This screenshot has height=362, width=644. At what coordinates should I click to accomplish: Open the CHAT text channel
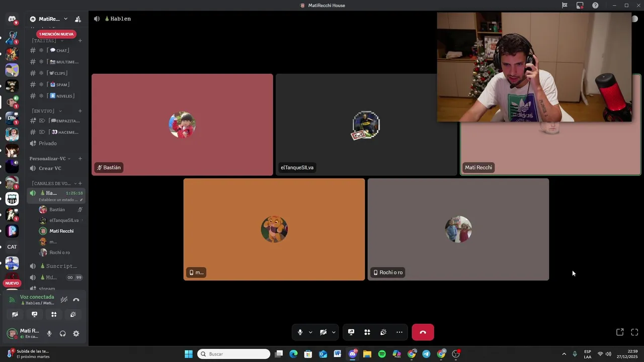coord(56,50)
